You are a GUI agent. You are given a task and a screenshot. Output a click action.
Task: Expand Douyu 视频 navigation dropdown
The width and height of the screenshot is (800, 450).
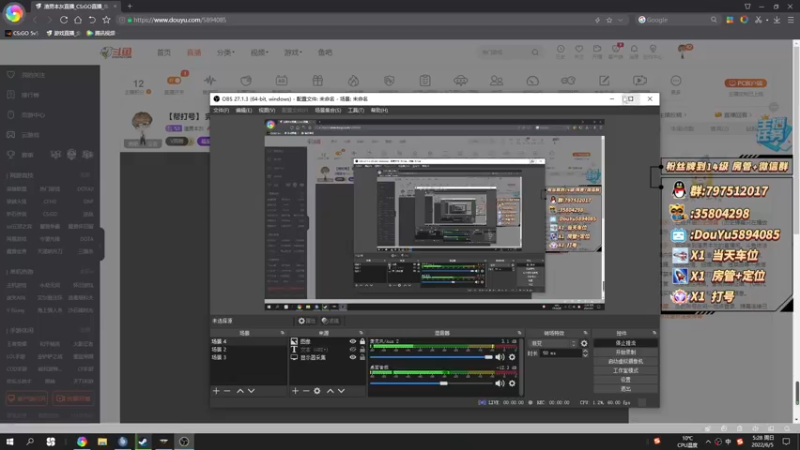259,53
